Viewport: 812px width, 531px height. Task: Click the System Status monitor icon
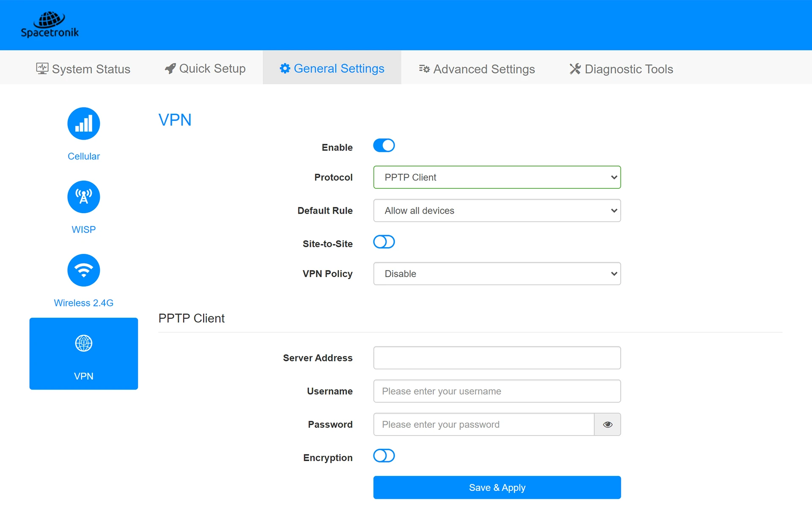[x=42, y=69]
